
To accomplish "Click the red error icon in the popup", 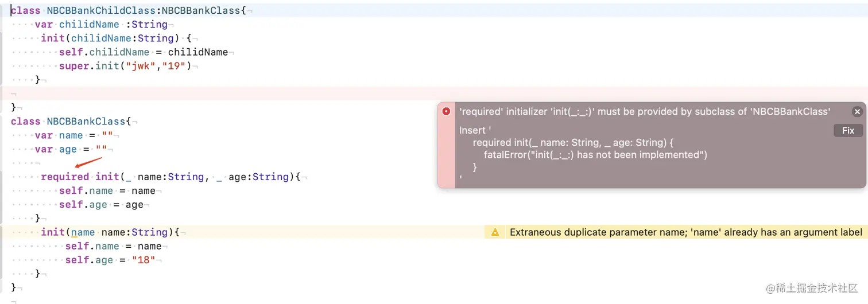I will 446,111.
